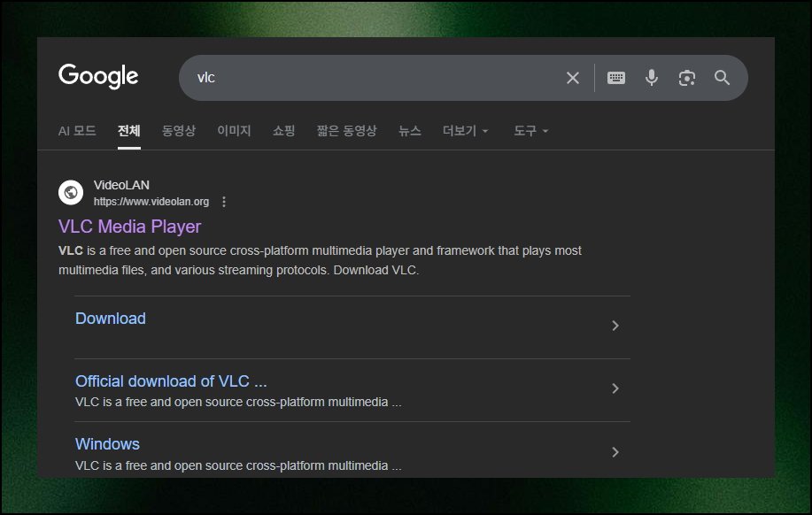The height and width of the screenshot is (515, 812).
Task: Click the description under Official download of VLC
Action: tap(238, 402)
